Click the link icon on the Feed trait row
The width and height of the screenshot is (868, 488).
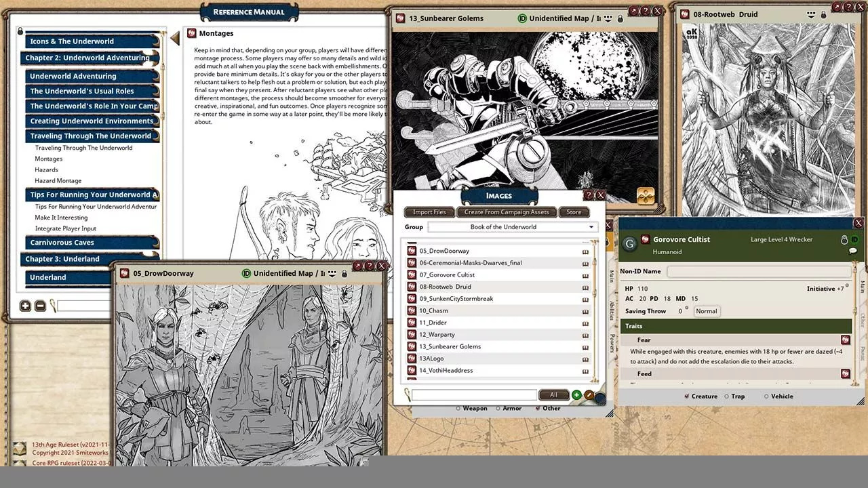(x=846, y=374)
